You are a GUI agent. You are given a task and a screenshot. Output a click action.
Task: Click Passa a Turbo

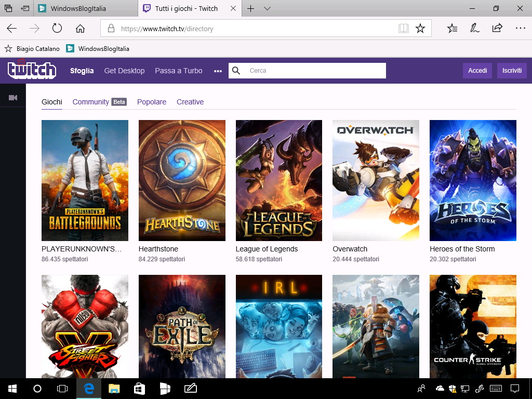tap(179, 71)
